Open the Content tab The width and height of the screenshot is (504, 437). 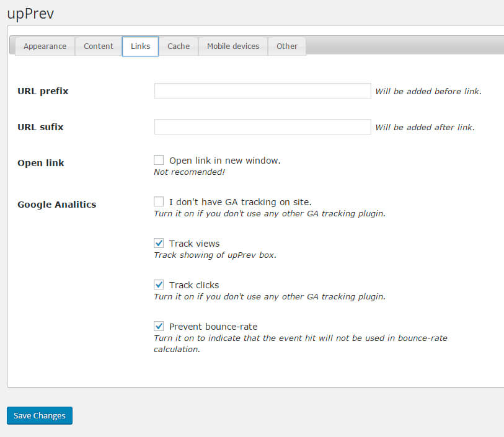coord(99,46)
